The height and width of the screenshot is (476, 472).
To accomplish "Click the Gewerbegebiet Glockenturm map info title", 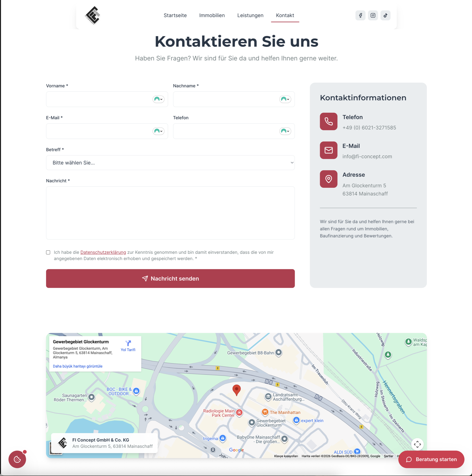I will coord(81,342).
